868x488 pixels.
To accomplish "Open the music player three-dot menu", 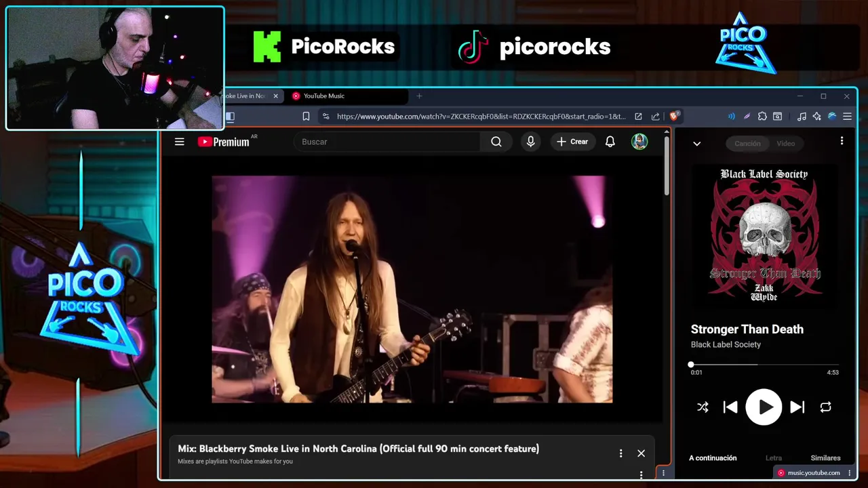I will [x=842, y=141].
